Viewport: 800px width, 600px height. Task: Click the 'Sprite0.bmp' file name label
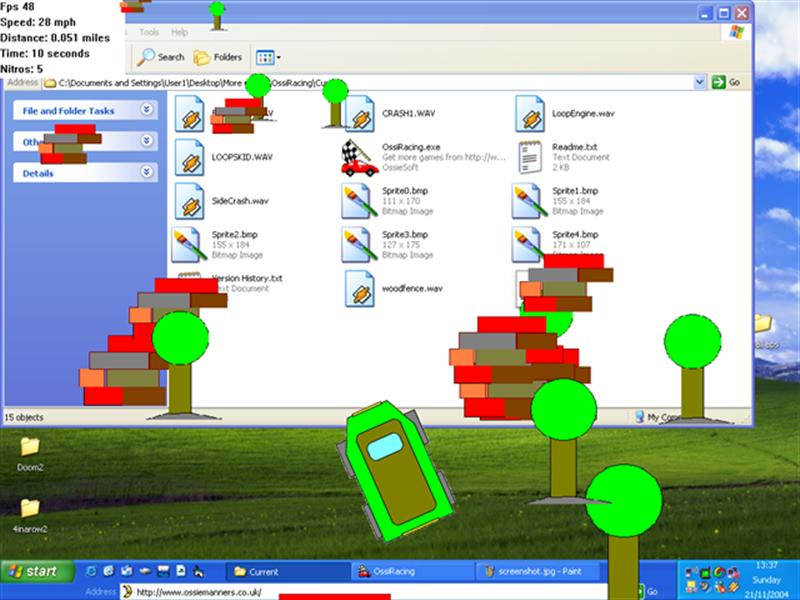coord(405,191)
